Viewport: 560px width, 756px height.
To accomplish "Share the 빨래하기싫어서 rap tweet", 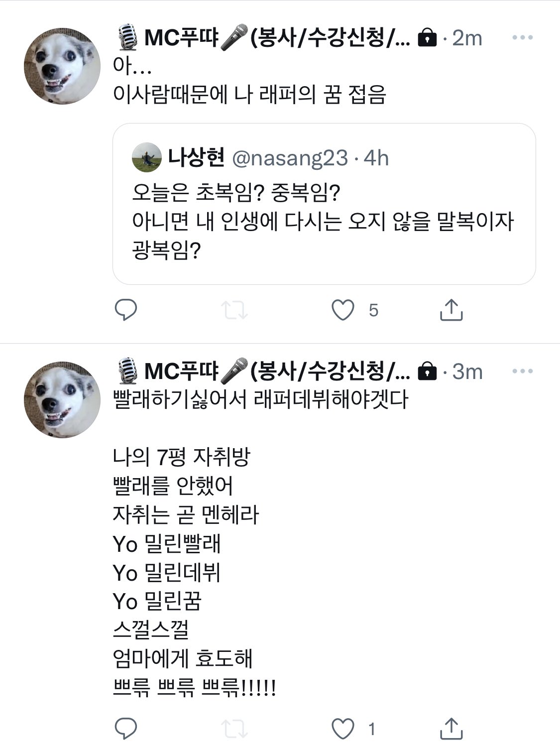I will 451,729.
